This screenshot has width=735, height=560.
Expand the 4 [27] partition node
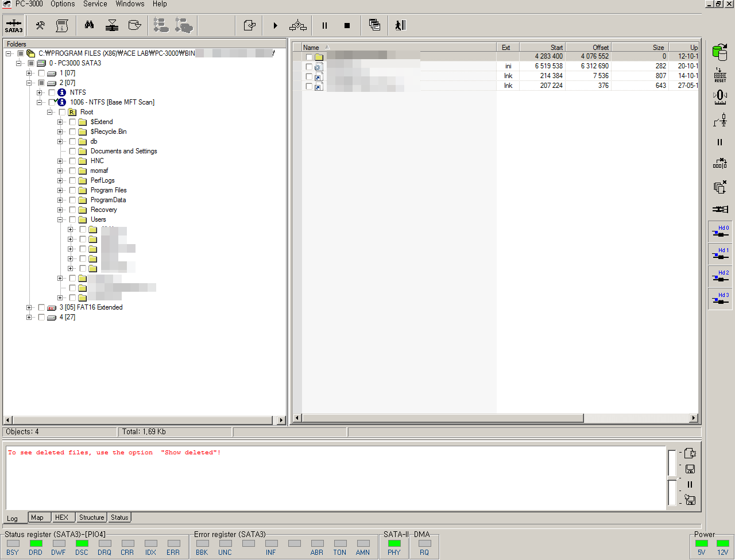tap(29, 317)
